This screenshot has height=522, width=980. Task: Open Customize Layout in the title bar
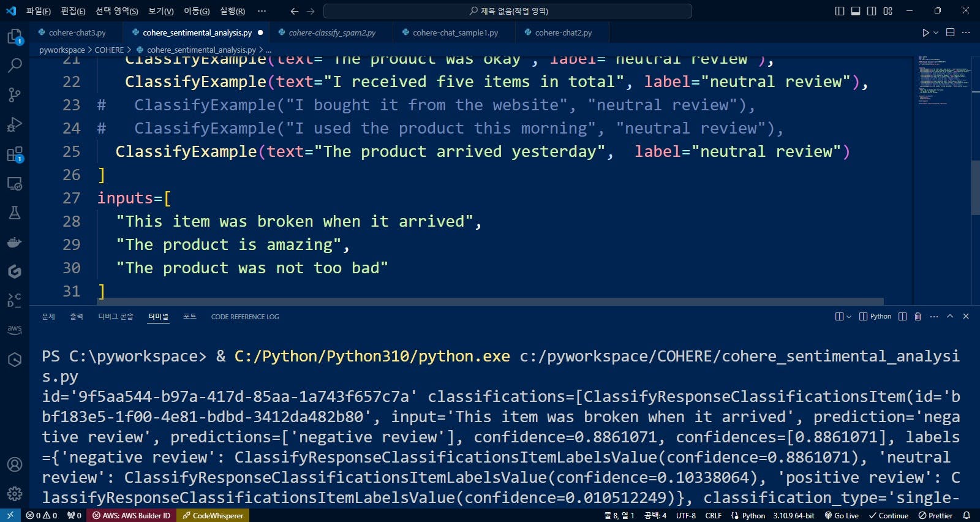tap(888, 11)
